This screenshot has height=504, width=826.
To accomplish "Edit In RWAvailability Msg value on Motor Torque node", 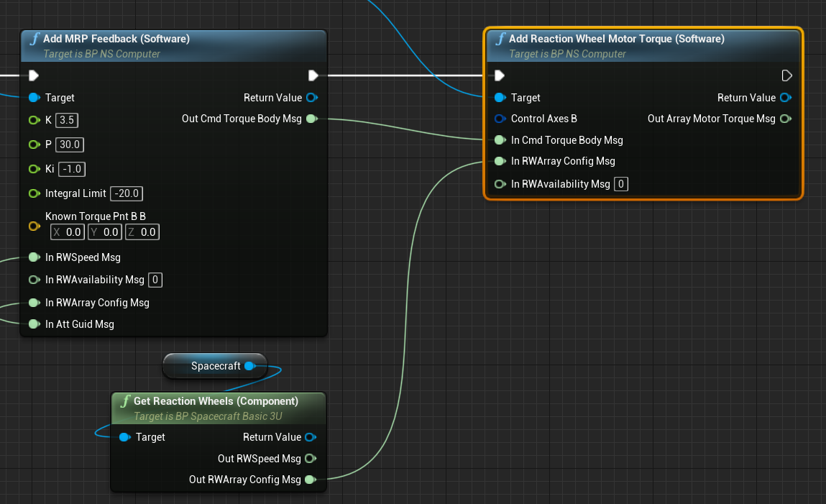I will [621, 185].
